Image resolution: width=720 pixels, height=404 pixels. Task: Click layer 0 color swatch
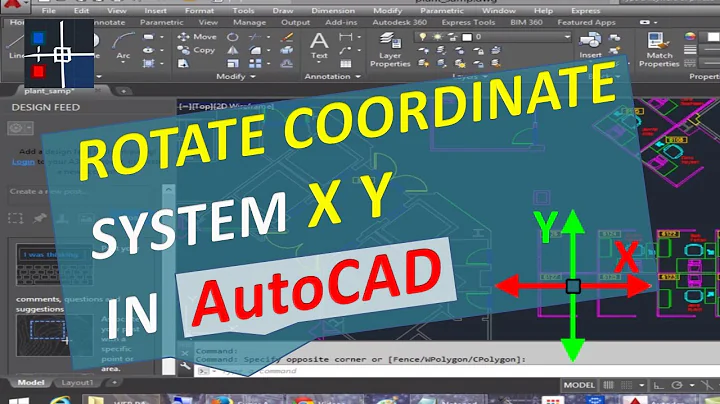coord(467,37)
